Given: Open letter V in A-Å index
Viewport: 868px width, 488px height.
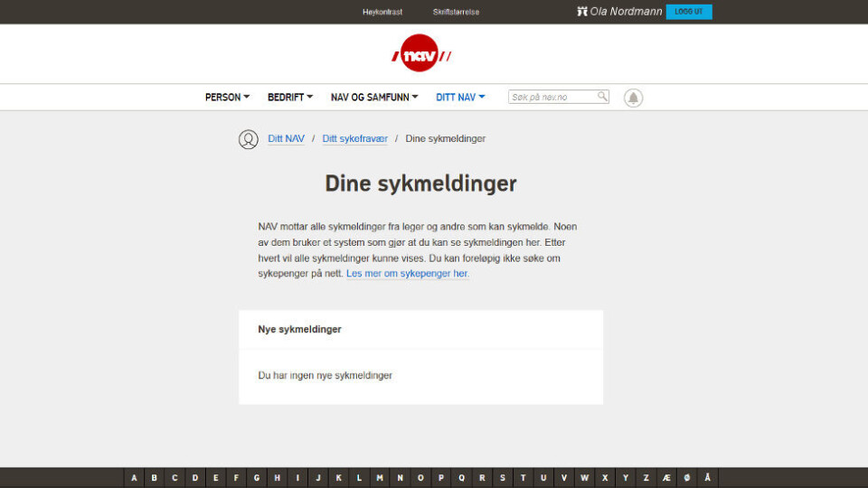Looking at the screenshot, I should coord(564,477).
